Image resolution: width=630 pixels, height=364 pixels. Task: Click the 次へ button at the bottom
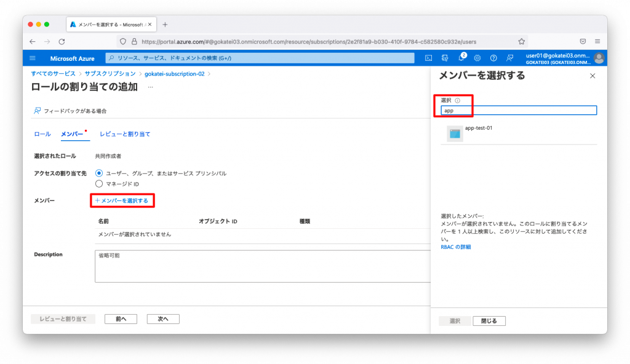point(162,318)
